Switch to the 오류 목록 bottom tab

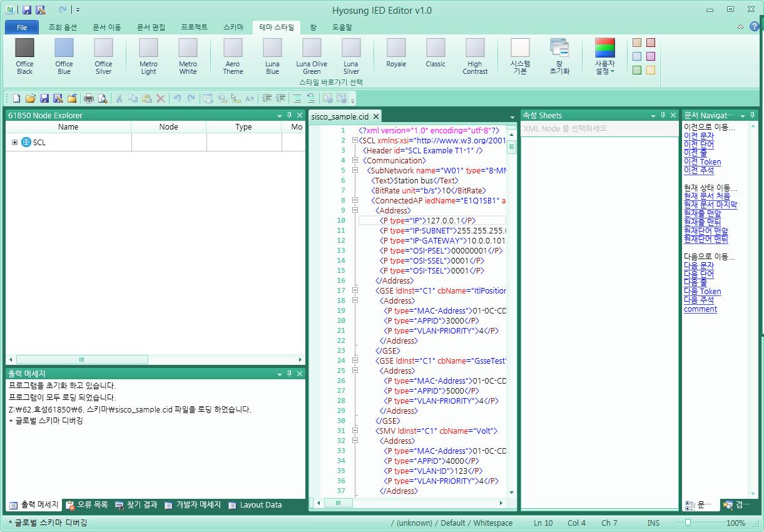tap(87, 505)
